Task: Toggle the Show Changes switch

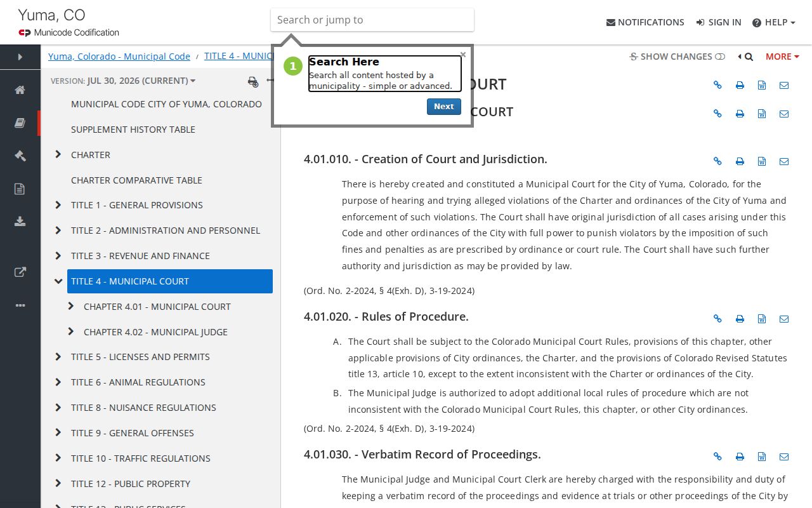Action: pyautogui.click(x=677, y=57)
